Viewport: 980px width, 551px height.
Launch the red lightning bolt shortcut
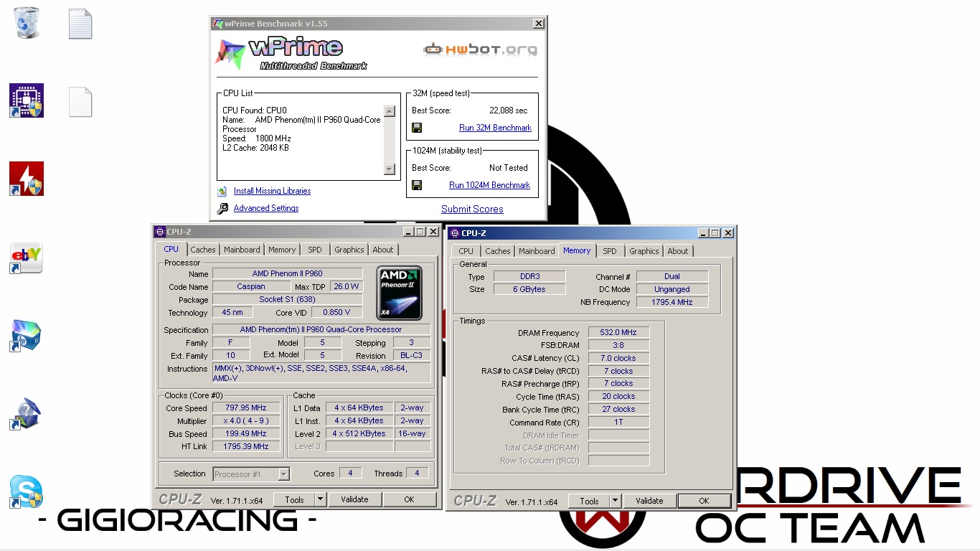pos(27,179)
